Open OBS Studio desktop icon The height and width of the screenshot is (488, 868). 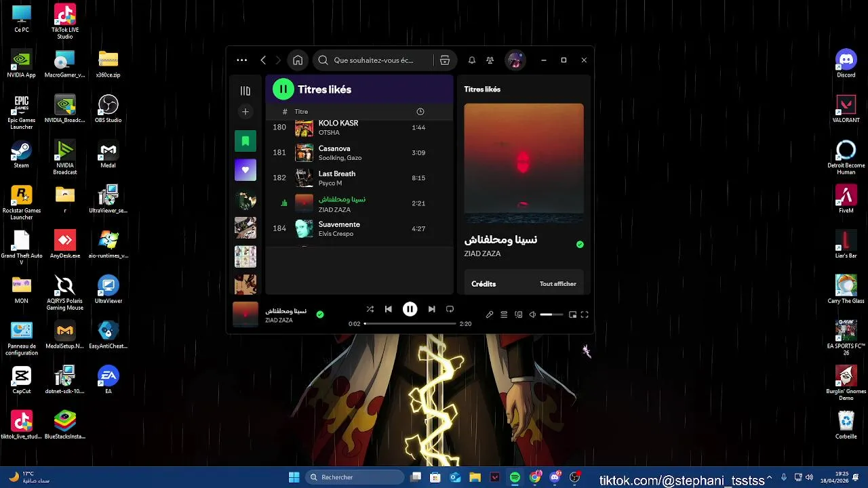click(x=108, y=109)
